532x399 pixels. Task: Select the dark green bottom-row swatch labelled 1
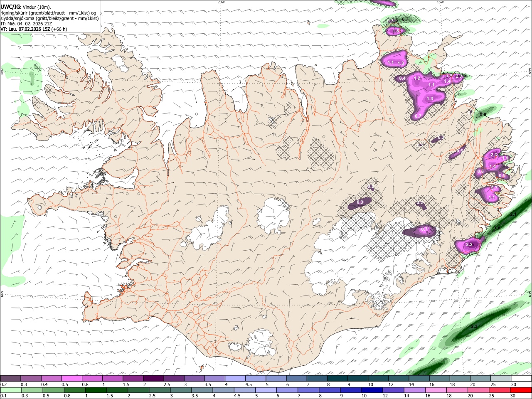click(96, 390)
